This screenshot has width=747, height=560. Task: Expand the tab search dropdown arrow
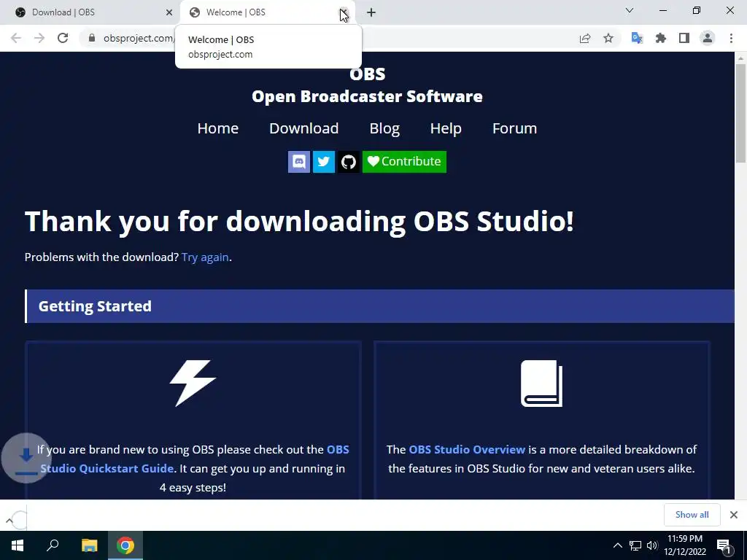(630, 10)
